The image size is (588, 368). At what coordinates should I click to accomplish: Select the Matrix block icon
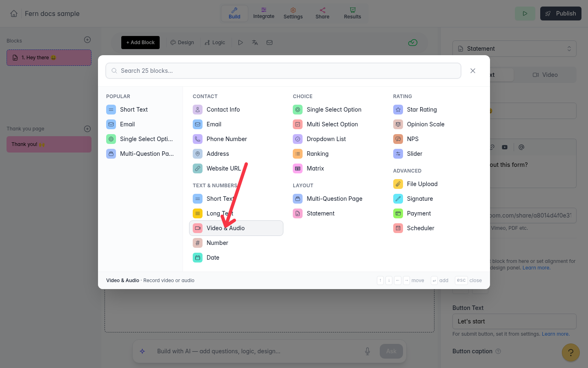pyautogui.click(x=298, y=168)
